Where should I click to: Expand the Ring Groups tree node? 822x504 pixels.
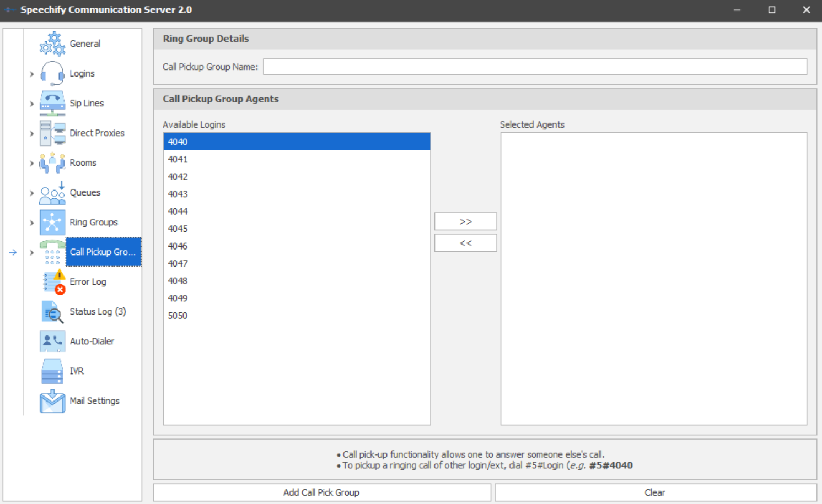(31, 223)
